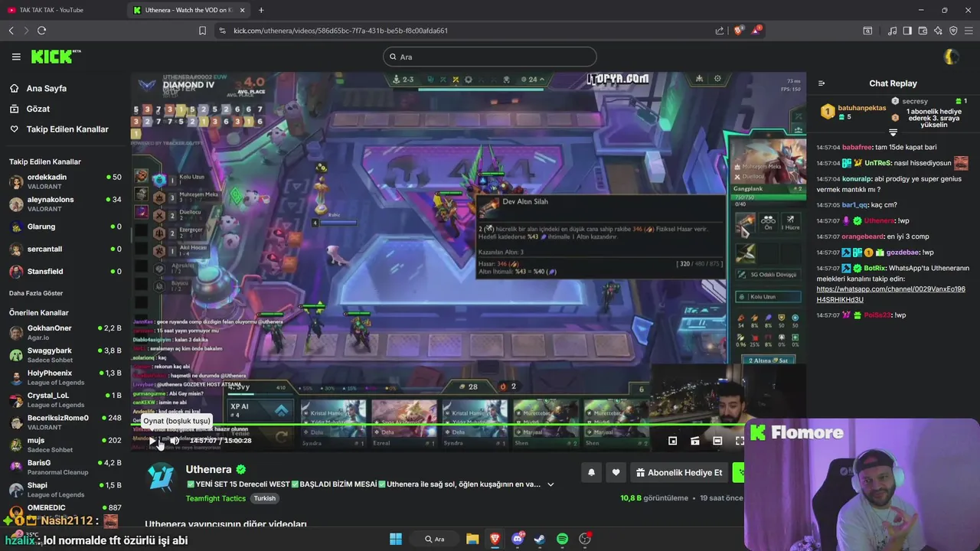Follow Uthenera with the heart button
The image size is (980, 551).
[616, 473]
